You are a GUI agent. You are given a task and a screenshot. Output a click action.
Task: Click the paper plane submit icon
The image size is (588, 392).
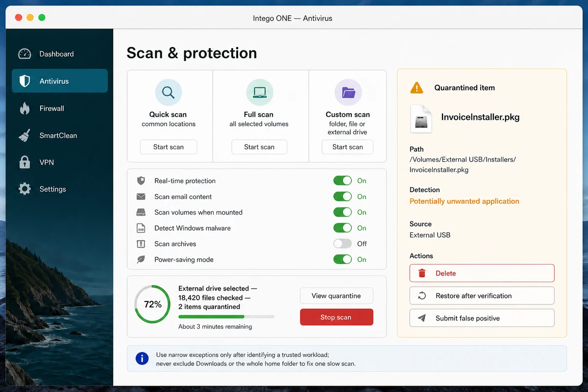click(x=422, y=318)
